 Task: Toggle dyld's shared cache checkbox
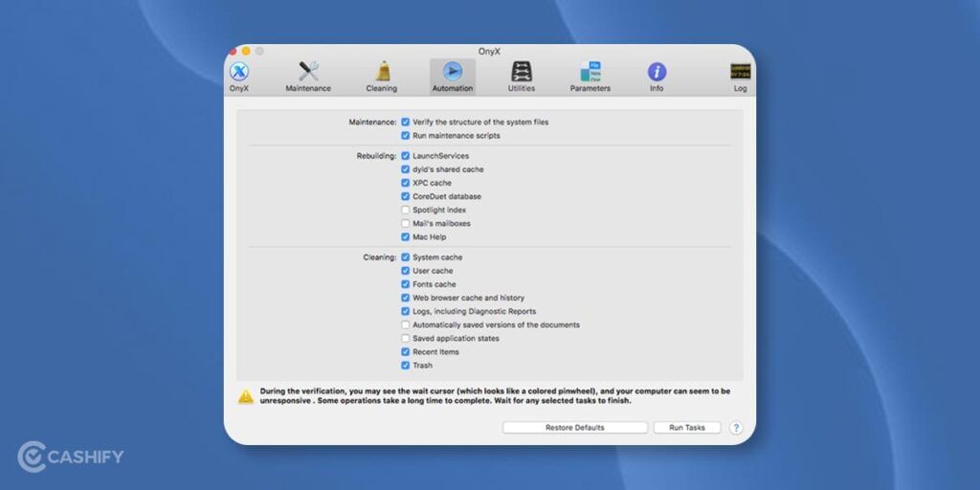406,169
